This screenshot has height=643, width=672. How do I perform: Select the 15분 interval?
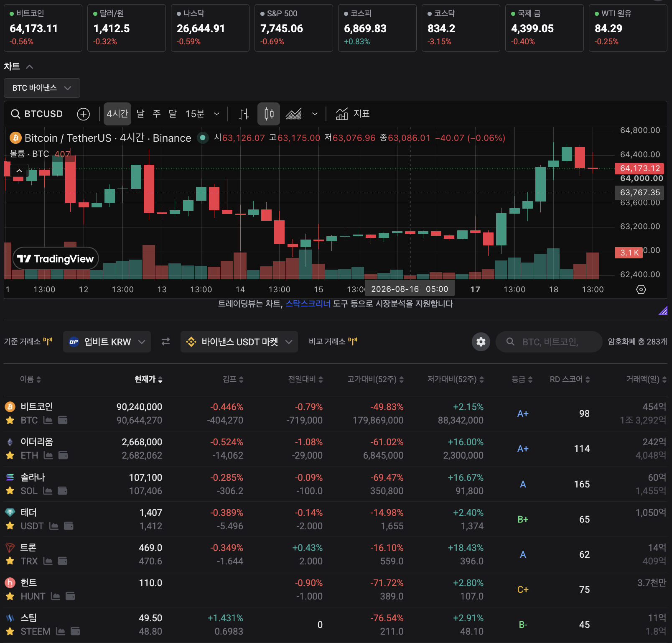point(195,114)
